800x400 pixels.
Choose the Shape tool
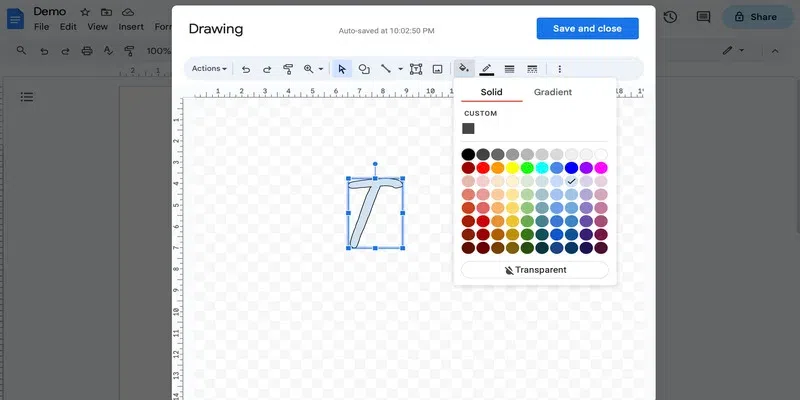[x=364, y=69]
